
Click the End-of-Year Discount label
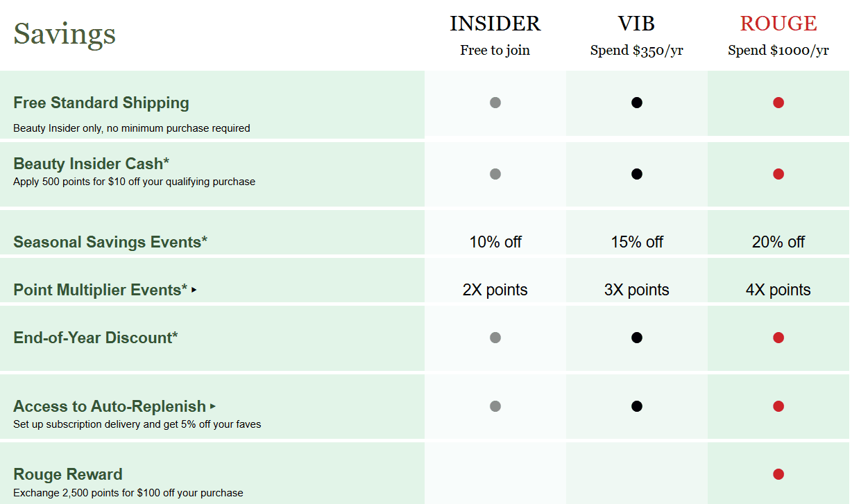tap(96, 338)
